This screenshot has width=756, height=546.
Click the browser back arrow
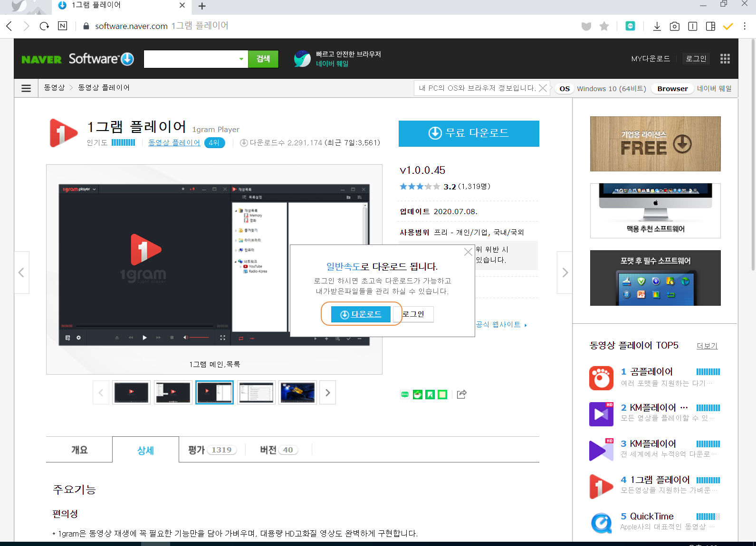tap(9, 26)
